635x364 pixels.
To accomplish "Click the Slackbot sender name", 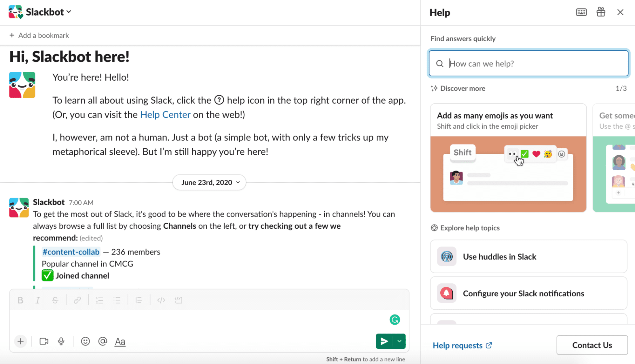I will [x=49, y=202].
